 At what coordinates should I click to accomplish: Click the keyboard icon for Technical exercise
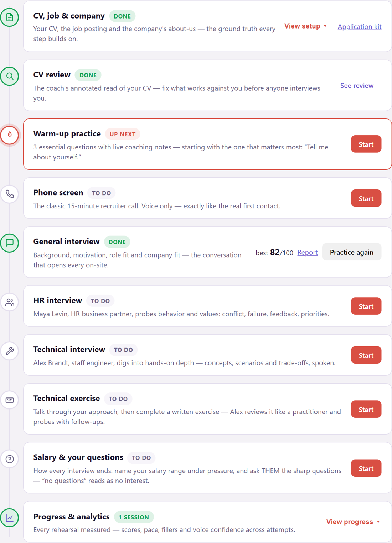point(10,400)
